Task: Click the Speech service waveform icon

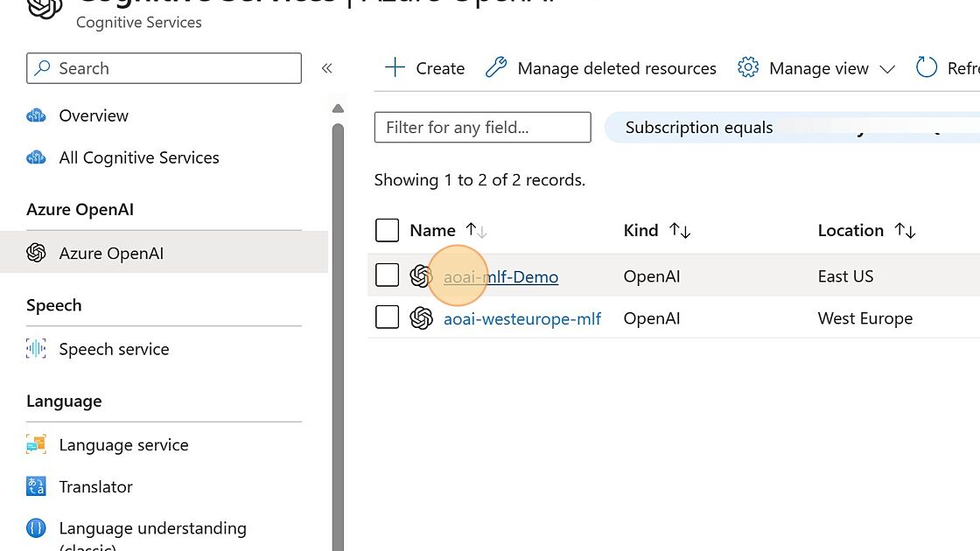Action: (x=36, y=349)
